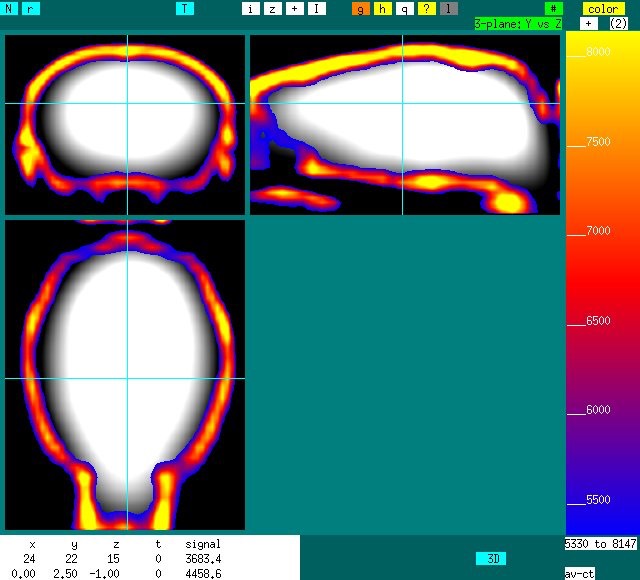The height and width of the screenshot is (580, 640).
Task: Click the 6000 mark on color bar
Action: point(598,410)
